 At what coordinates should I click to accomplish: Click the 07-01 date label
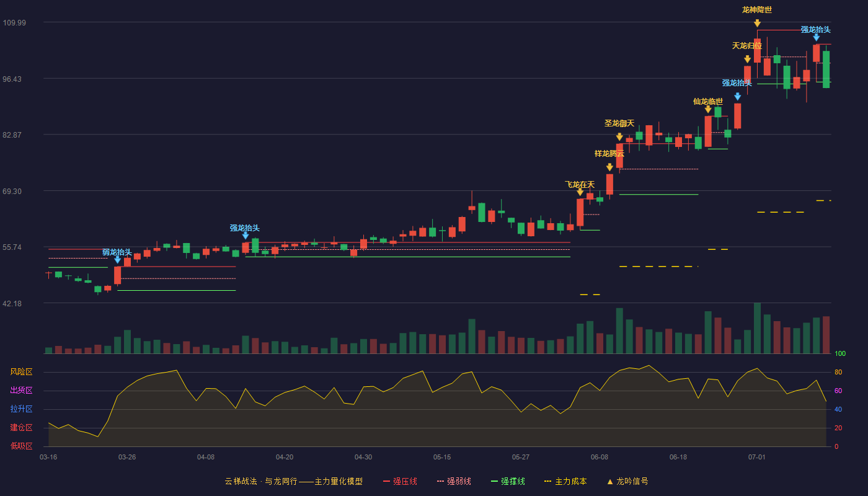757,457
